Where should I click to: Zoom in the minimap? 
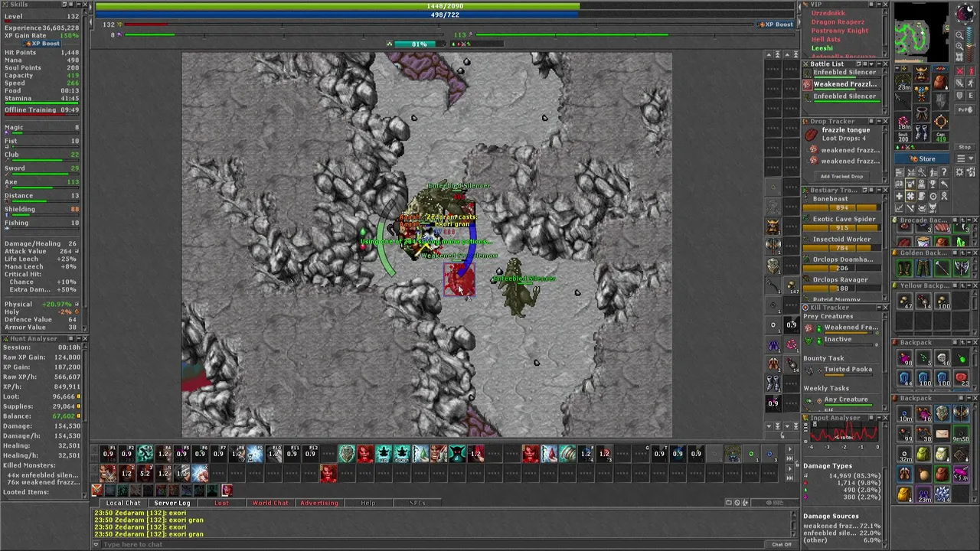click(x=959, y=46)
